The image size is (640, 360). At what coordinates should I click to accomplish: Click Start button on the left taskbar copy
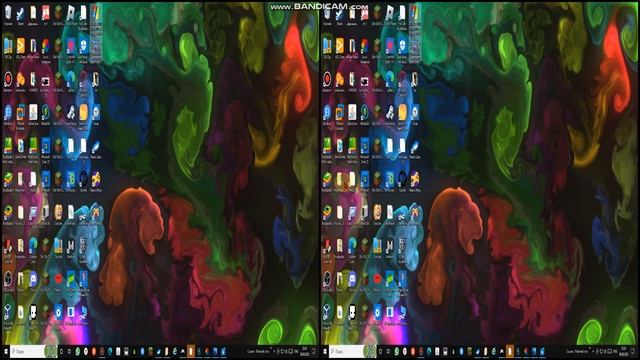pyautogui.click(x=6, y=351)
